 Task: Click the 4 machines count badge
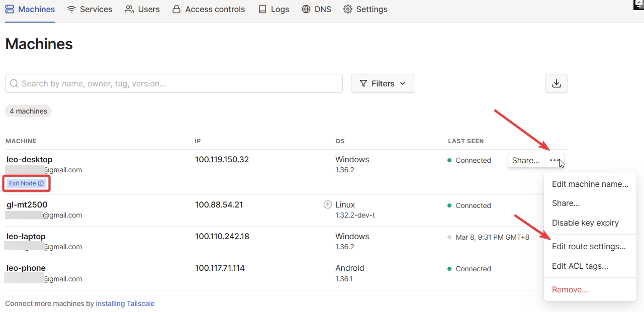[28, 111]
